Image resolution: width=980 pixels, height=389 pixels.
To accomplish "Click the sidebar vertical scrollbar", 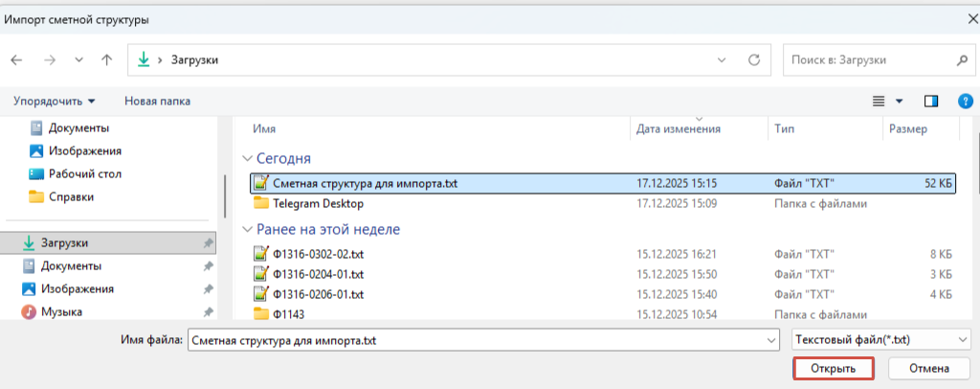I will (225, 195).
